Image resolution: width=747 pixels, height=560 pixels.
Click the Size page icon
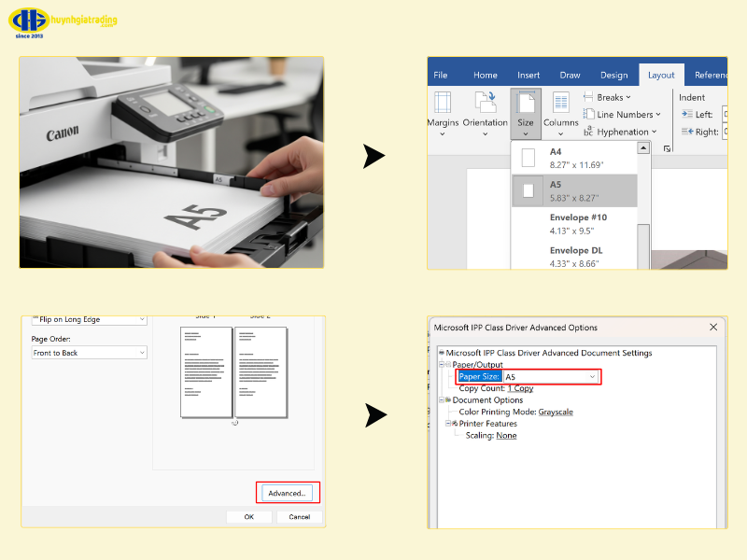[x=526, y=103]
